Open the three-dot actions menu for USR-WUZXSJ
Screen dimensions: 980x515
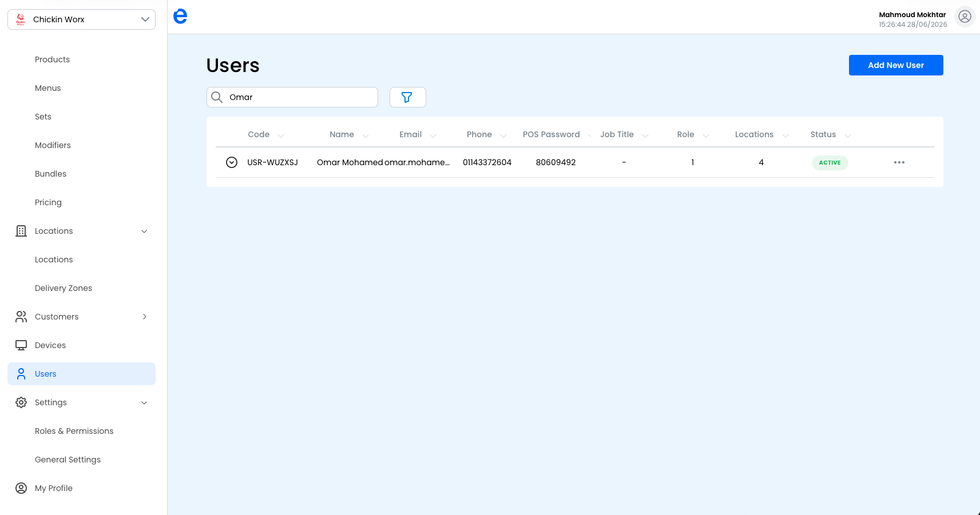[899, 162]
